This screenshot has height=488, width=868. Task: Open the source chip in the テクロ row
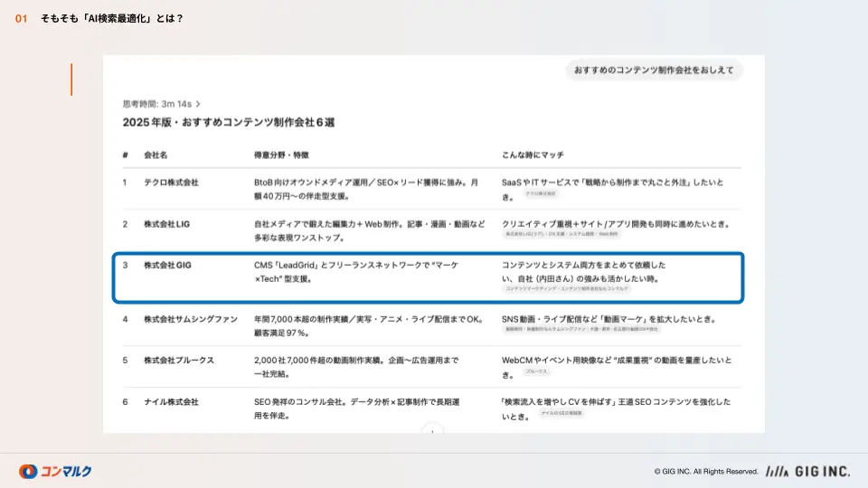click(x=541, y=193)
